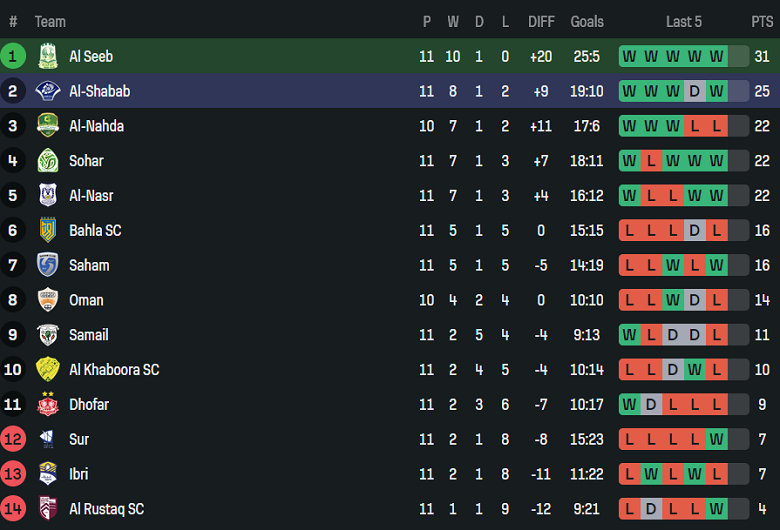Click Al-Shabab's draw result in Last 5
The height and width of the screenshot is (530, 780).
[694, 91]
